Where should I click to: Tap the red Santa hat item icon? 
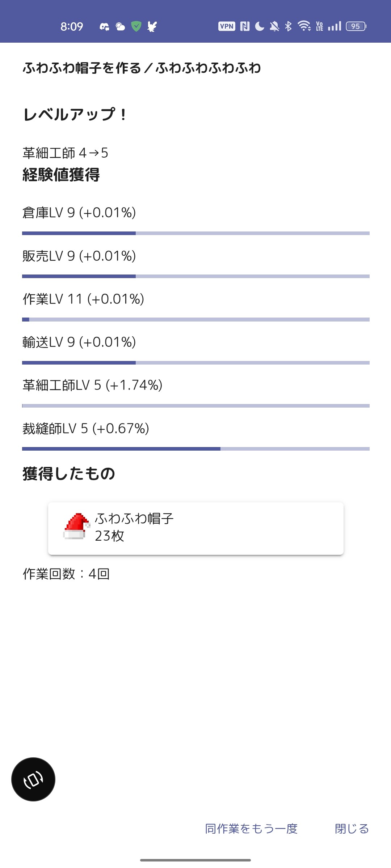[76, 527]
